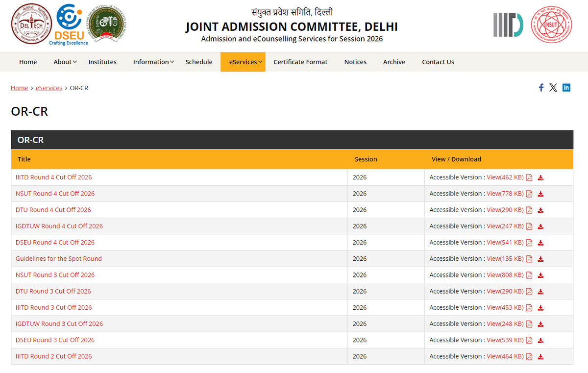The image size is (588, 373).
Task: Download DTU Round 4 Cut Off file
Action: coord(541,210)
